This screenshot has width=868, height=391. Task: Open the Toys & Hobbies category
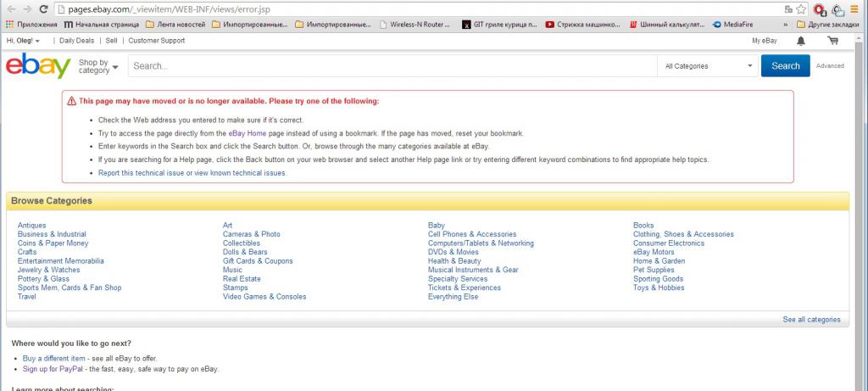[659, 288]
